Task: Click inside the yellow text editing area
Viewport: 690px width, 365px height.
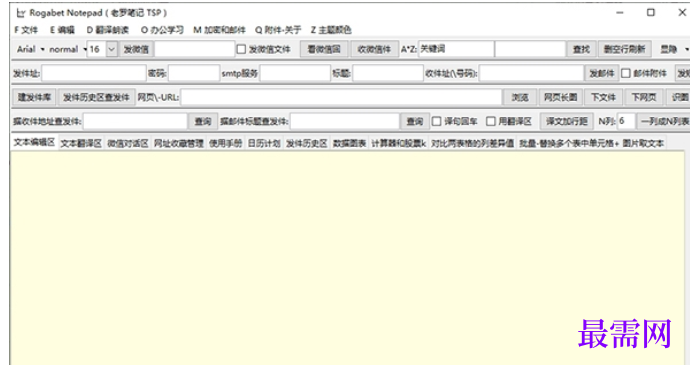Action: pyautogui.click(x=347, y=258)
